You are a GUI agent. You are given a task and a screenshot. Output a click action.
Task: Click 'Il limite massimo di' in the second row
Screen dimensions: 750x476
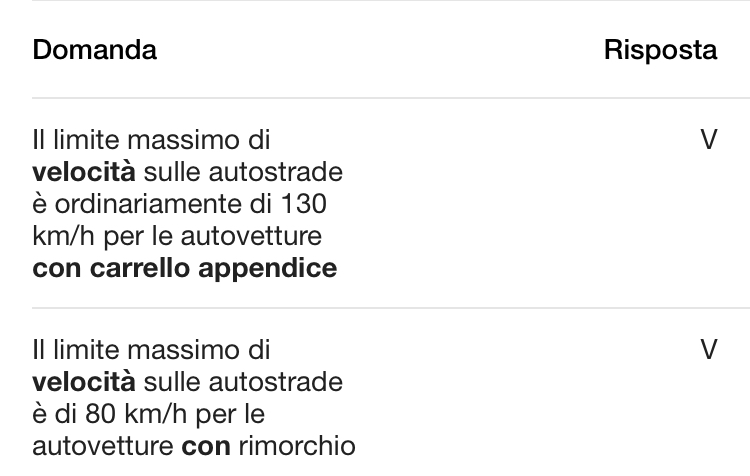150,350
